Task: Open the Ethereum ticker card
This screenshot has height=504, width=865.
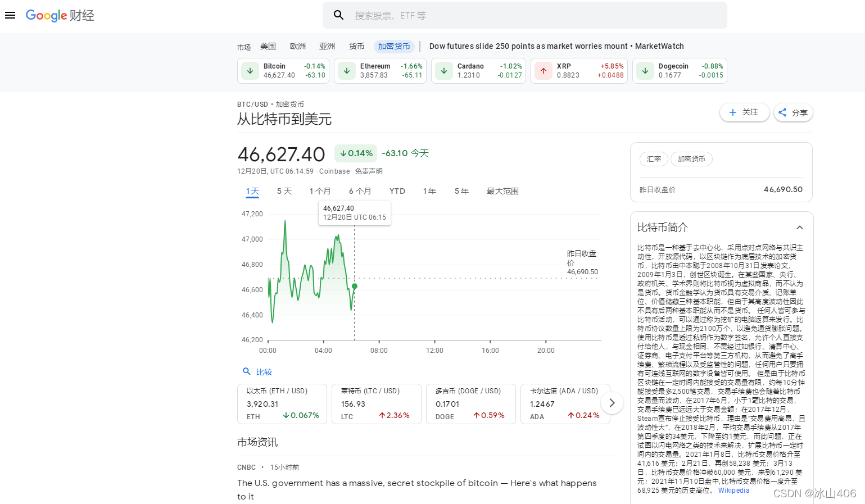Action: pyautogui.click(x=380, y=71)
